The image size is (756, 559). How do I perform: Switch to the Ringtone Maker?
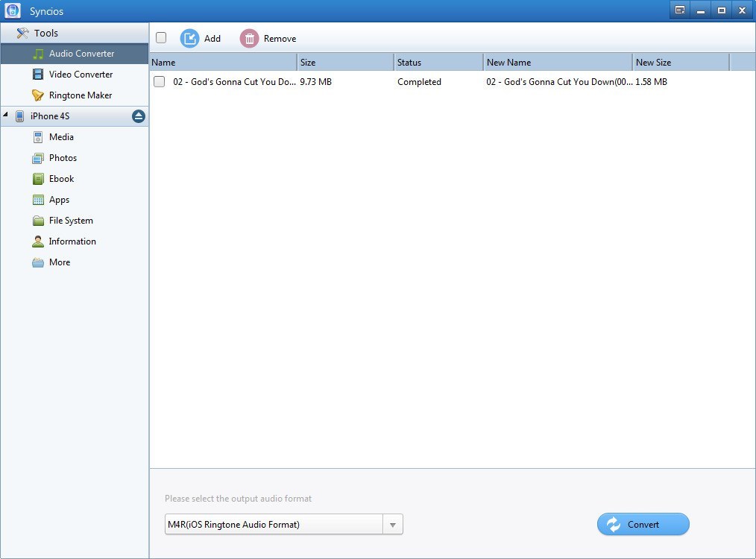[81, 95]
